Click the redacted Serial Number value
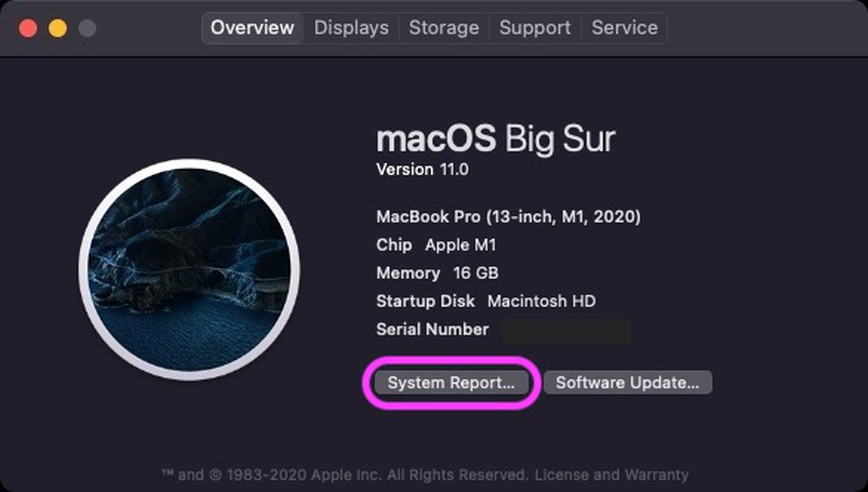The width and height of the screenshot is (868, 492). pos(566,330)
